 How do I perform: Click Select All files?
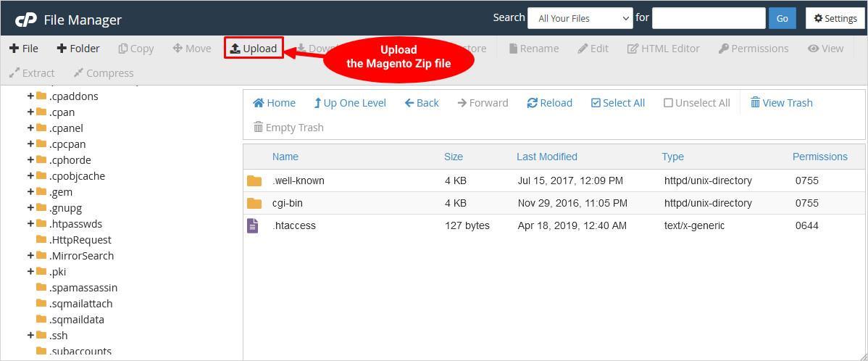coord(618,103)
